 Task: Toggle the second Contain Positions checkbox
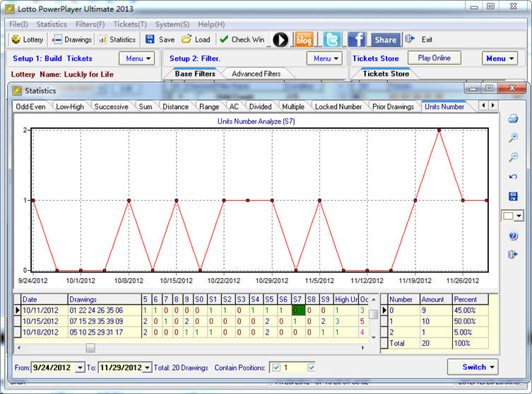coord(311,368)
